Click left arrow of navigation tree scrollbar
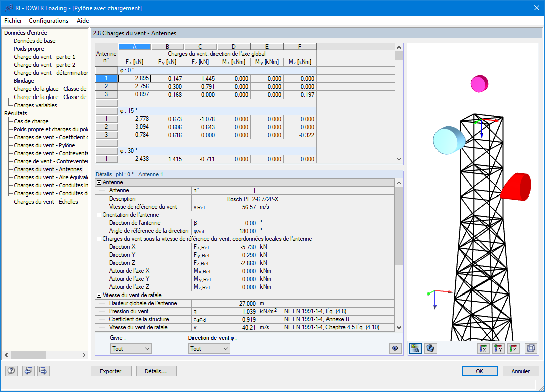The width and height of the screenshot is (545, 392). (6, 355)
